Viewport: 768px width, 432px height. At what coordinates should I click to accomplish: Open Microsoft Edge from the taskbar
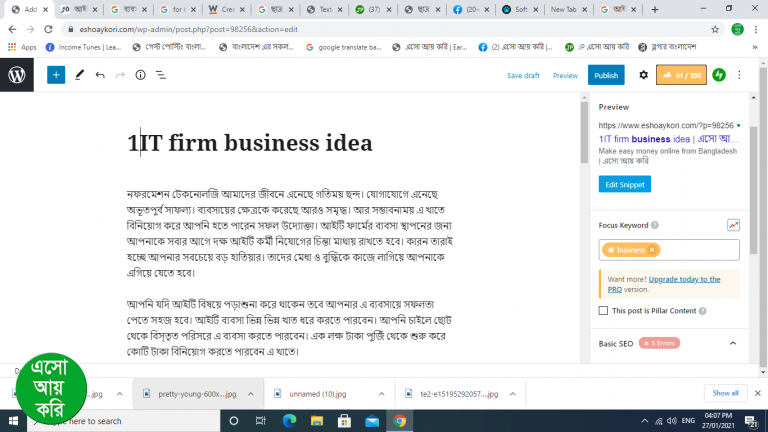pos(290,421)
